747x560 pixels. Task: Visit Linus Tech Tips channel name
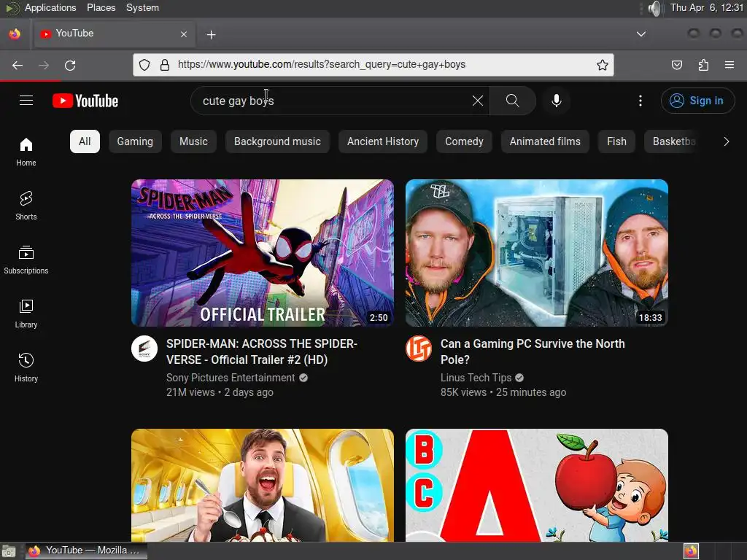(476, 378)
